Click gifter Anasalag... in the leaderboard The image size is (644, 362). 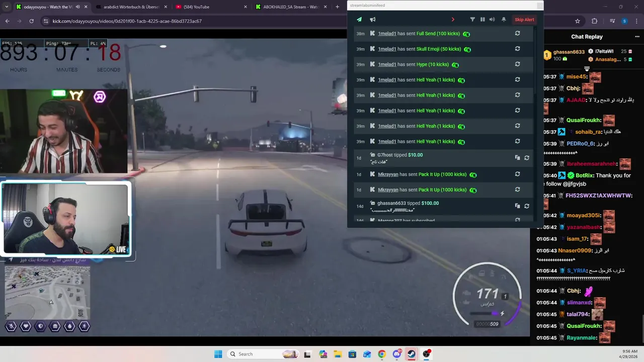coord(608,59)
